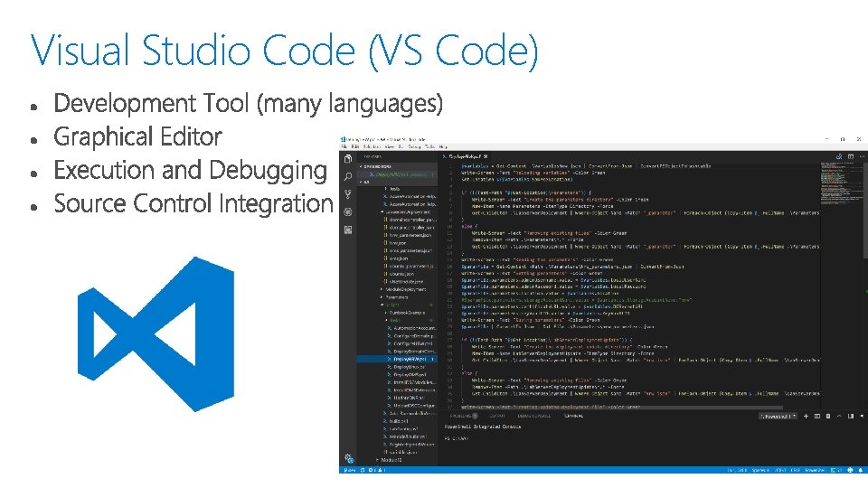Screen dimensions: 868x488
Task: Click the editor horizontal scrollbar
Action: pyautogui.click(x=620, y=408)
